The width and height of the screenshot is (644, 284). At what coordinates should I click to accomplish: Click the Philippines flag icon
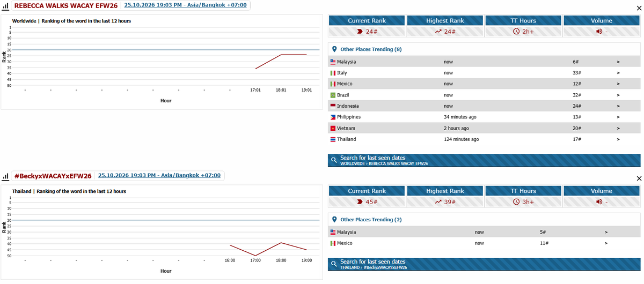[x=333, y=117]
